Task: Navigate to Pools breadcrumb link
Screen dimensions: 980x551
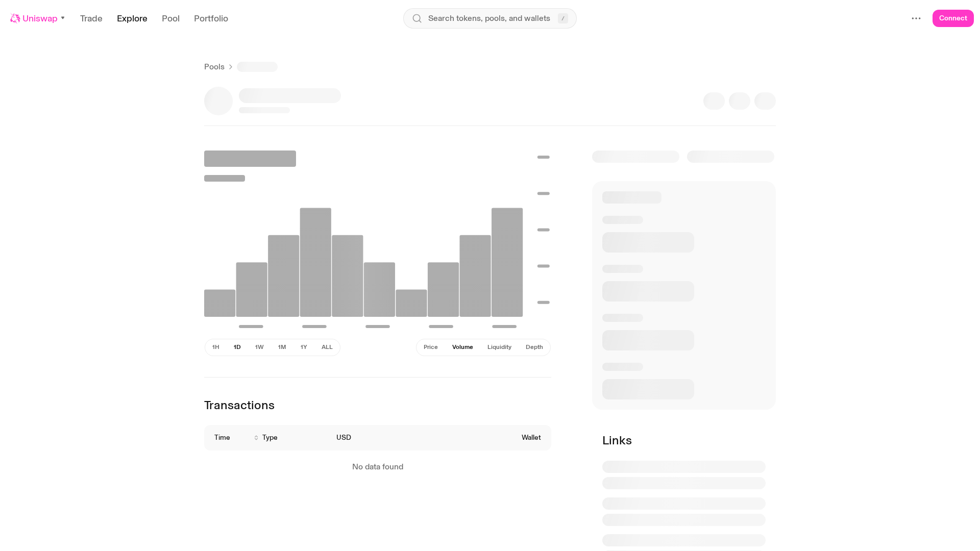Action: 214,67
